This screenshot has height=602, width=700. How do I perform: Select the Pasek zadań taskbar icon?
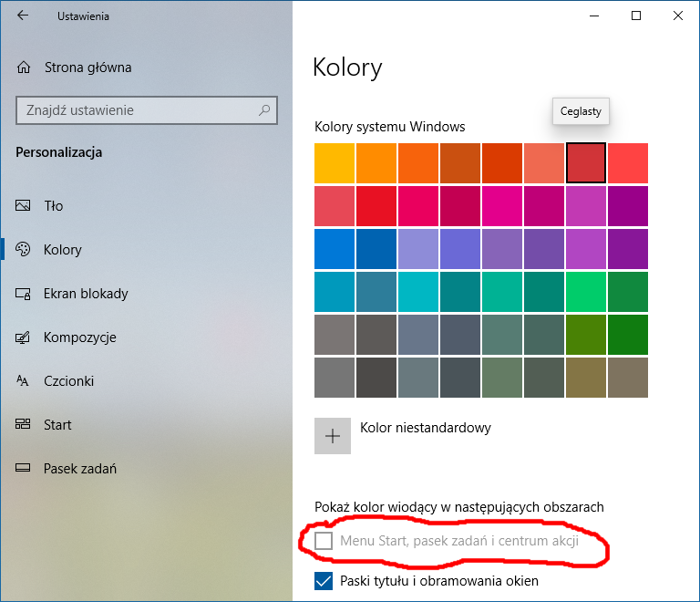click(23, 468)
